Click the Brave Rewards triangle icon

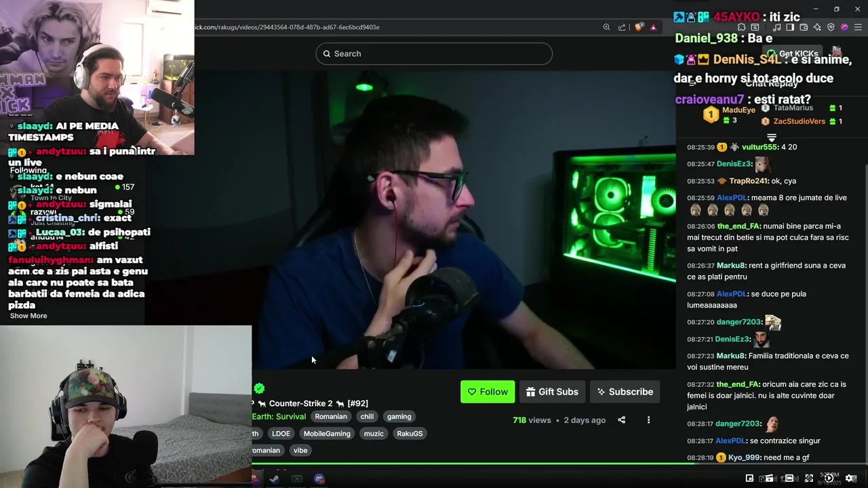pyautogui.click(x=653, y=27)
